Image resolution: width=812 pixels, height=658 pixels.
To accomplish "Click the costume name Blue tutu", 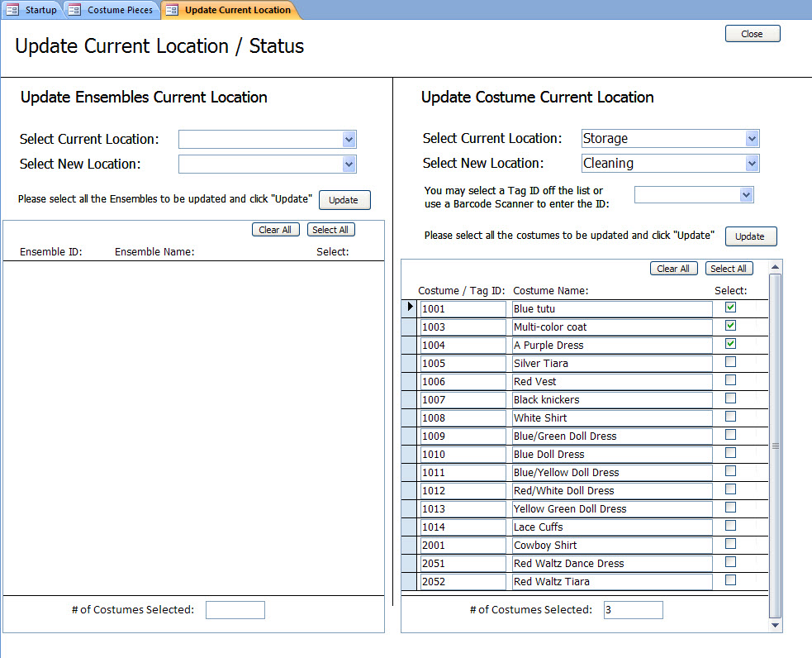I will click(x=612, y=309).
